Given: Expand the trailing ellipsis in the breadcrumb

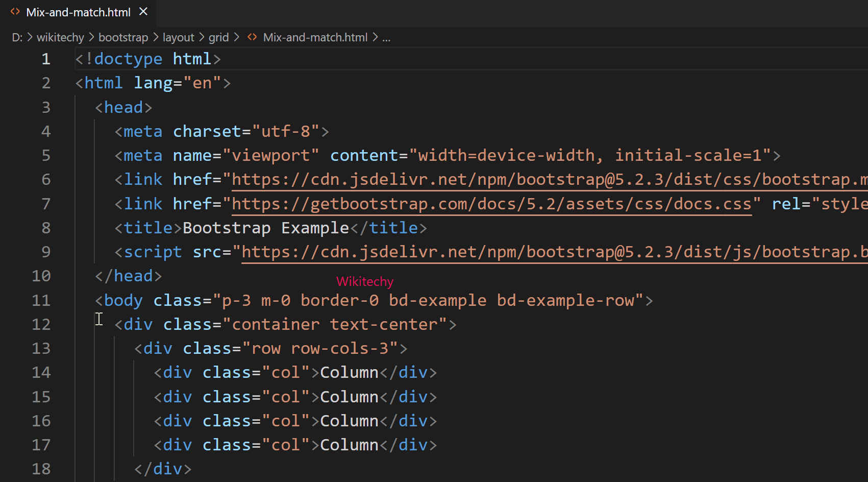Looking at the screenshot, I should click(x=386, y=37).
